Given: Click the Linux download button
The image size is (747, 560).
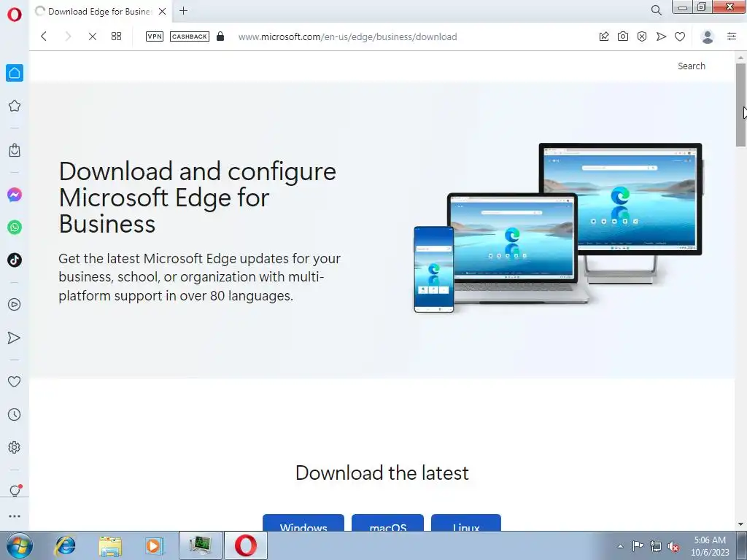Looking at the screenshot, I should point(466,523).
